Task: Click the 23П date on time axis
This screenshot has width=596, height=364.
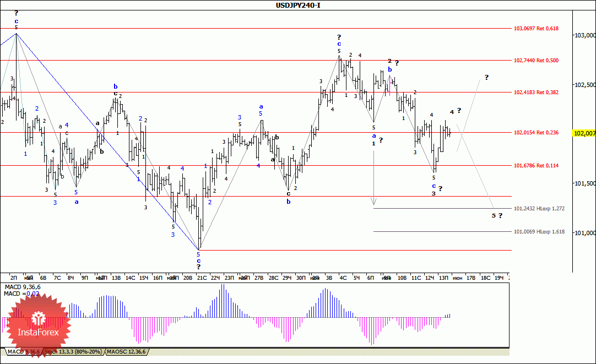Action: pyautogui.click(x=229, y=278)
